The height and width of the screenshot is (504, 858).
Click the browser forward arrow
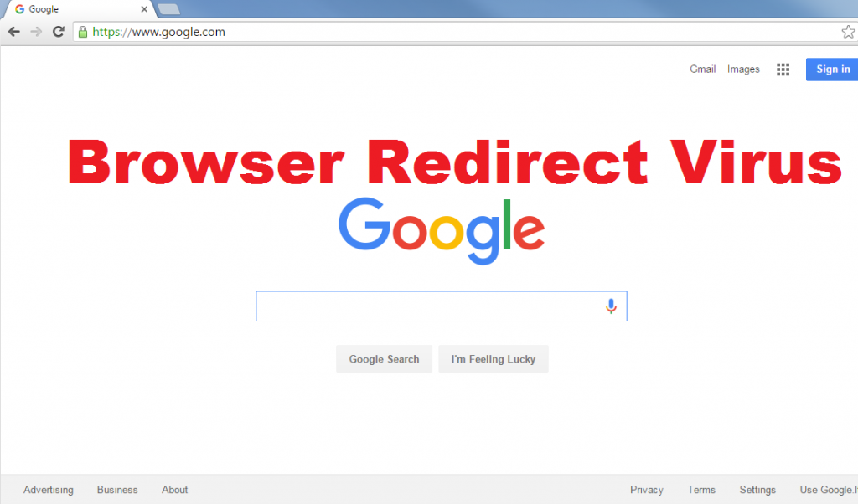coord(36,32)
